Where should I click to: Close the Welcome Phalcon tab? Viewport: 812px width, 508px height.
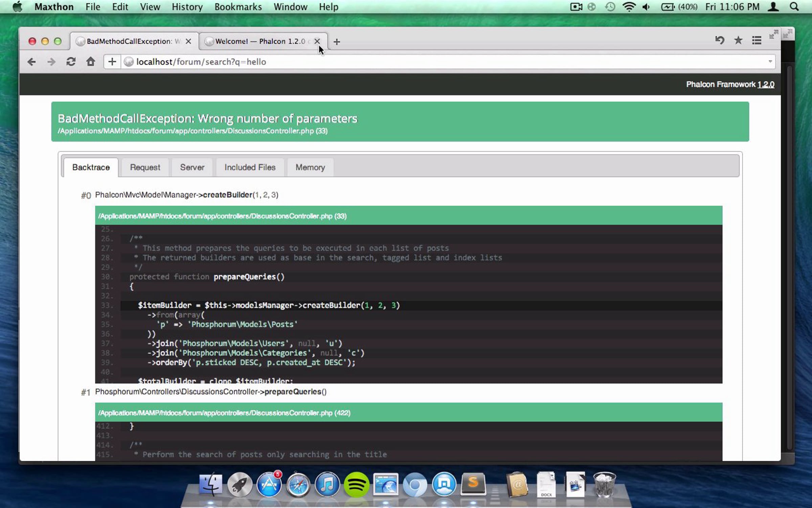pyautogui.click(x=317, y=41)
